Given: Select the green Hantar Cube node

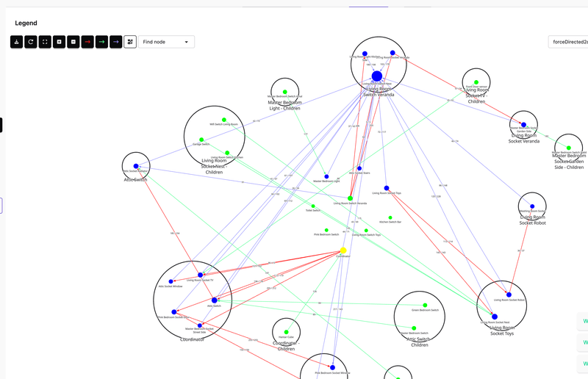Looking at the screenshot, I should pos(286,332).
